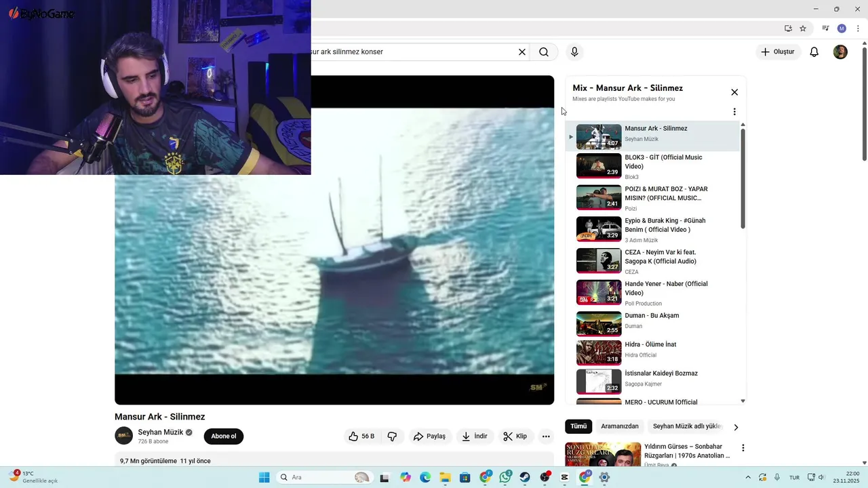Play BLOK3 - GİT from Mix
Viewport: 868px width, 488px height.
654,166
